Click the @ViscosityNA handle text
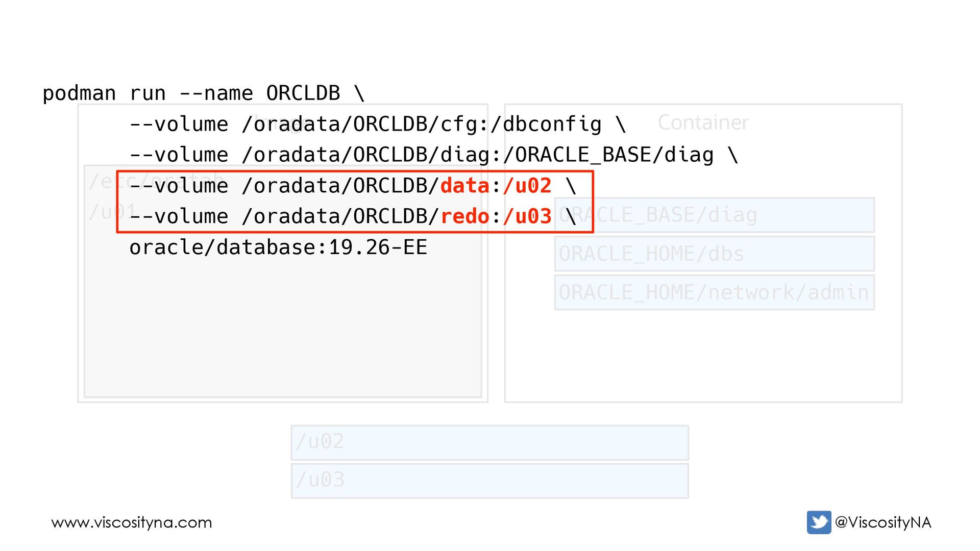 click(883, 522)
